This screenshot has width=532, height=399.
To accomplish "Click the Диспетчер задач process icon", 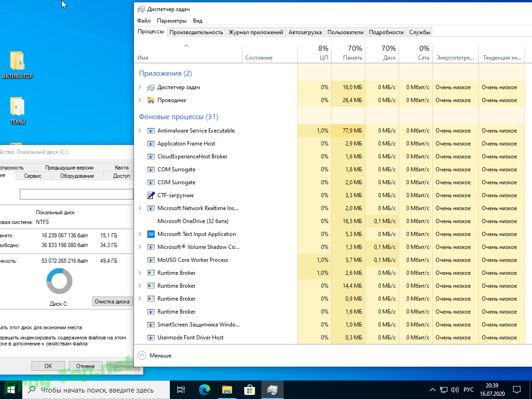I will (151, 87).
